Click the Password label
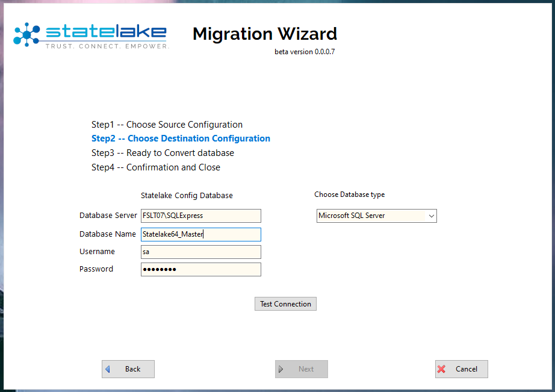The image size is (555, 392). tap(96, 269)
